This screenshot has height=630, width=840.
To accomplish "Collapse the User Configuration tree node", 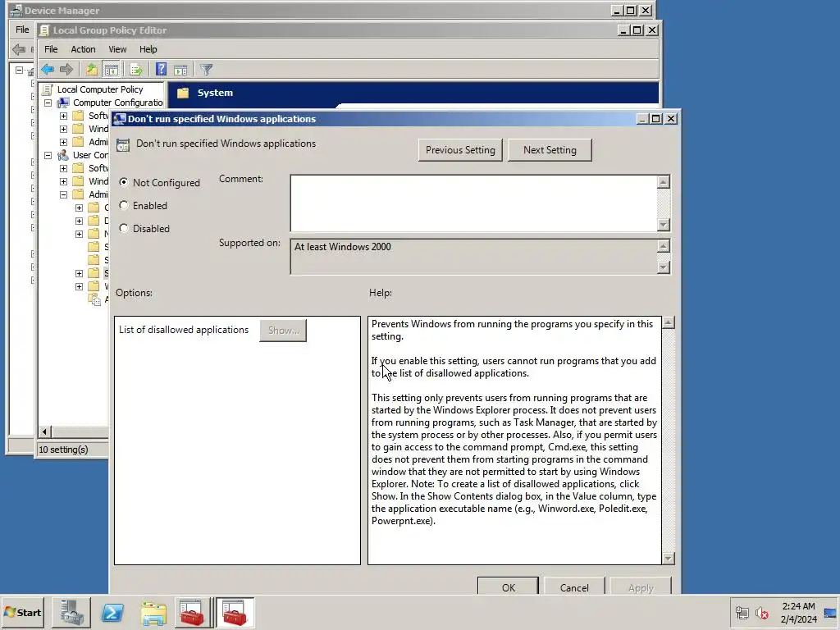I will coord(48,155).
